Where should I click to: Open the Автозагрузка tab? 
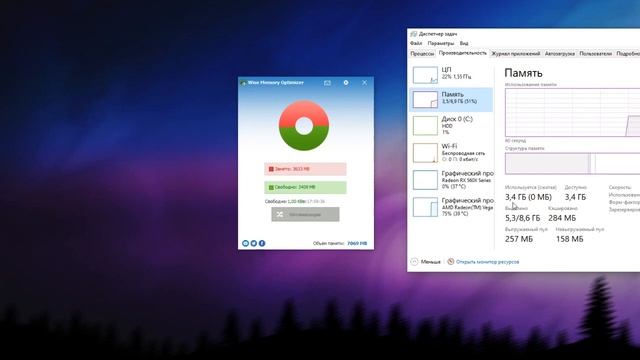(560, 53)
